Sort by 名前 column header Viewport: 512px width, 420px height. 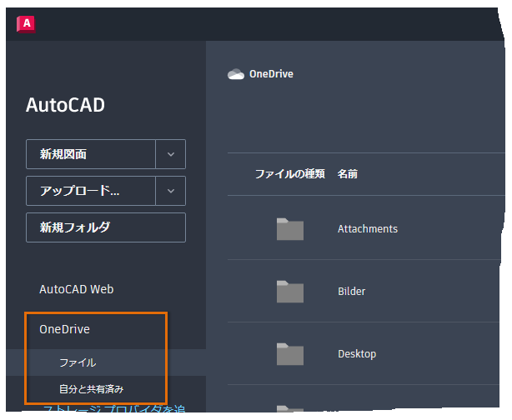[x=348, y=174]
